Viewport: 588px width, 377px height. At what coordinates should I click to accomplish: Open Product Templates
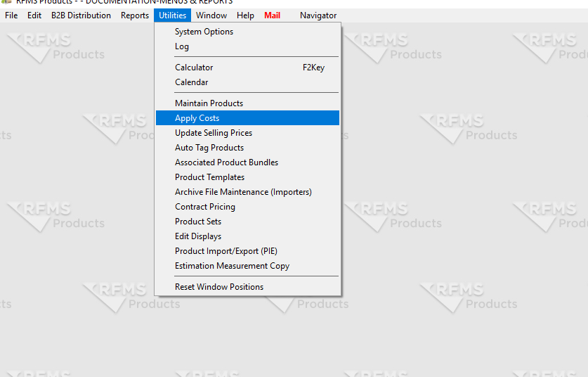point(247,177)
